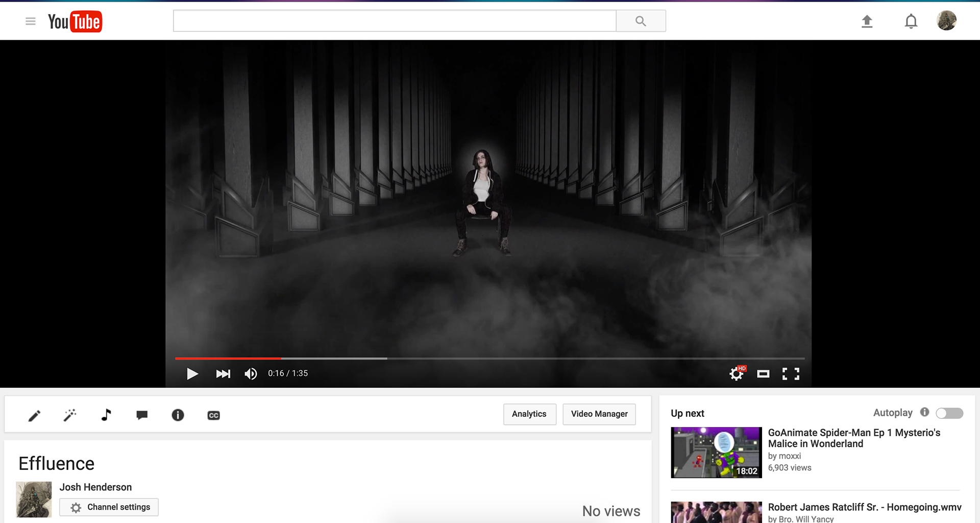Image resolution: width=980 pixels, height=523 pixels.
Task: Open GoAnimate Spider-Man video thumbnail
Action: [716, 453]
